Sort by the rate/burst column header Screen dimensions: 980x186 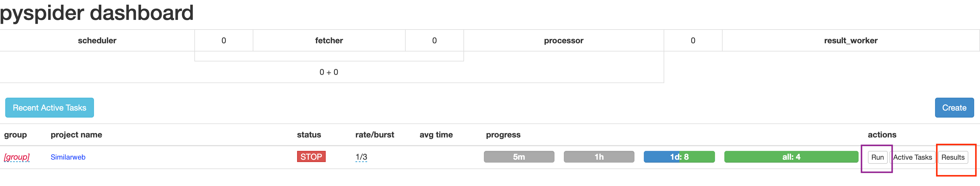pos(375,135)
